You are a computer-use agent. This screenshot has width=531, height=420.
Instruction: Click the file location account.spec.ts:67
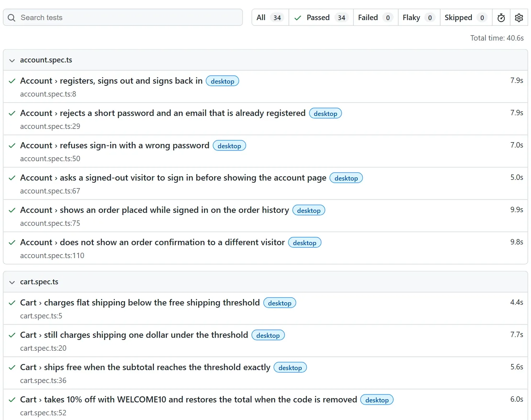tap(50, 191)
